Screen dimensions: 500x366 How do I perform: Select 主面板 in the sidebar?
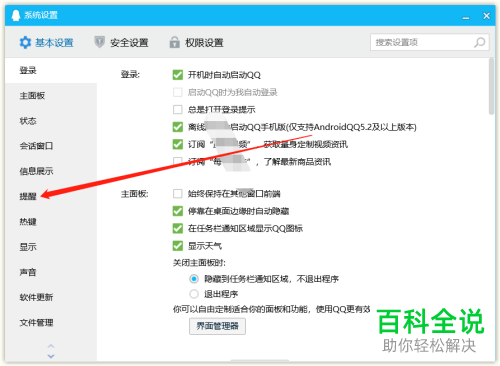pos(51,96)
